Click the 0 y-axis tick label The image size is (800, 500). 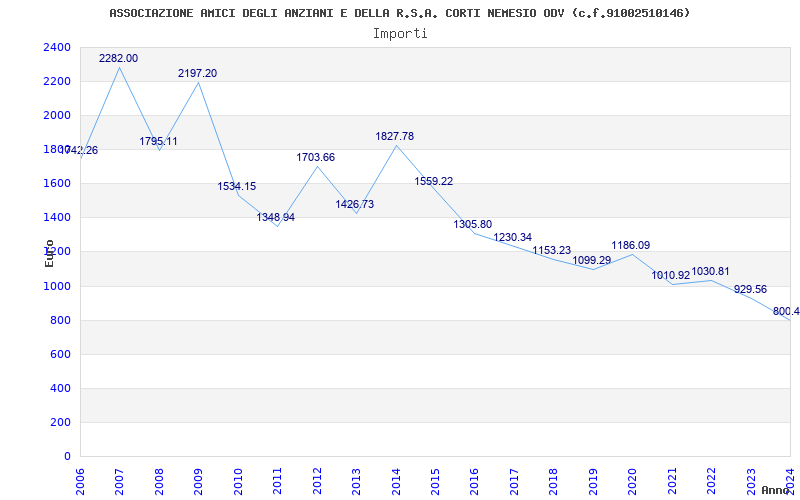67,457
